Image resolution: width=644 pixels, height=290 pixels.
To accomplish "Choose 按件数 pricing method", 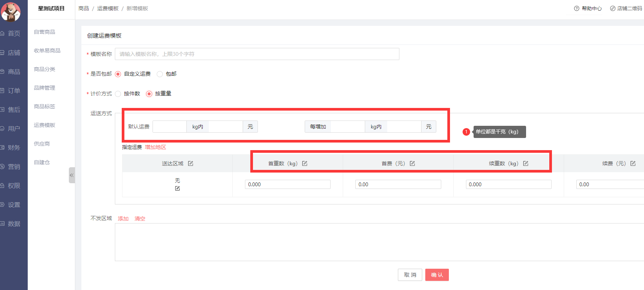I will pos(118,94).
